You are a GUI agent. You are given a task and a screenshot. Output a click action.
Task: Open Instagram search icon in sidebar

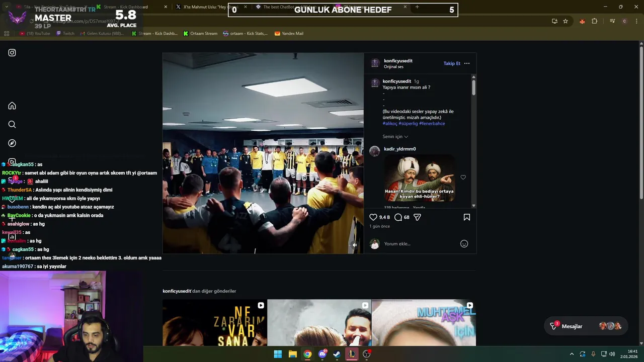pos(12,124)
